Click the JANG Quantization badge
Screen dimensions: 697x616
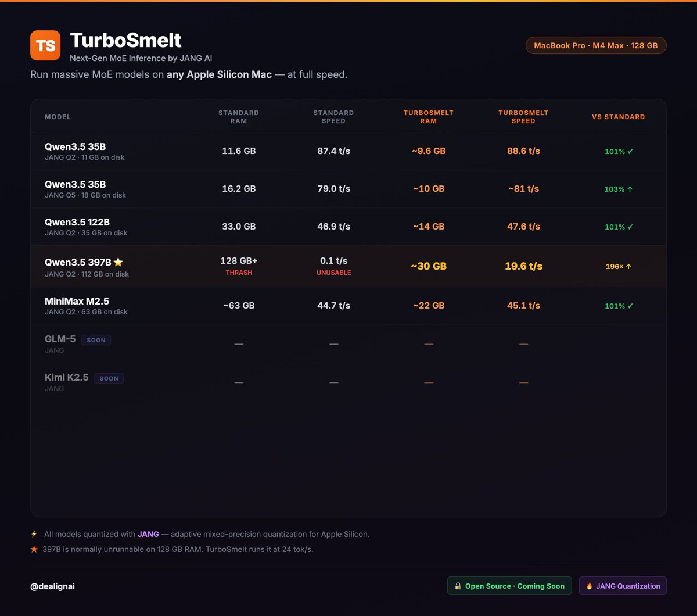pyautogui.click(x=623, y=586)
